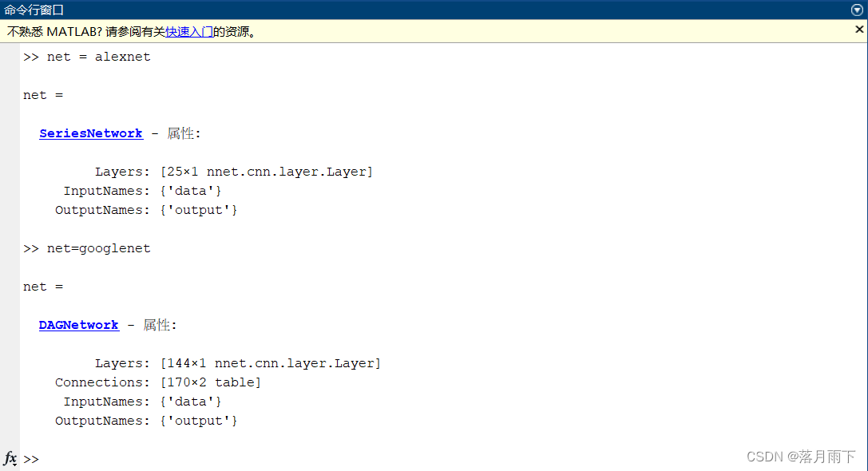Click the 属性 label next to DAGNetwork
The width and height of the screenshot is (868, 471).
[158, 325]
